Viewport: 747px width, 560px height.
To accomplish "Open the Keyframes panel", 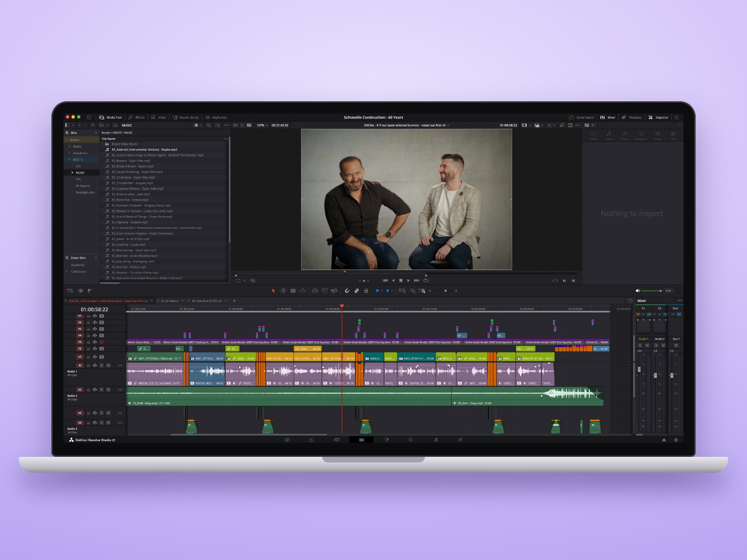I will pyautogui.click(x=216, y=117).
